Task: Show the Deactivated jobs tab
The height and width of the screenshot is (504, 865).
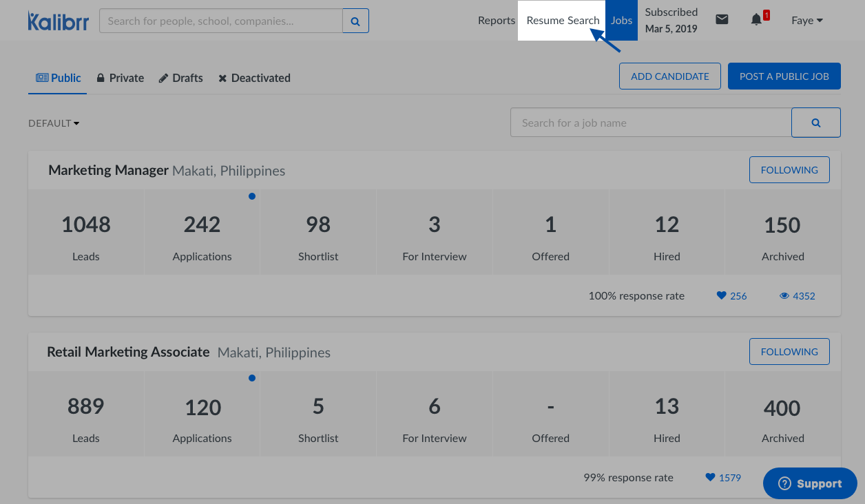Action: (254, 78)
